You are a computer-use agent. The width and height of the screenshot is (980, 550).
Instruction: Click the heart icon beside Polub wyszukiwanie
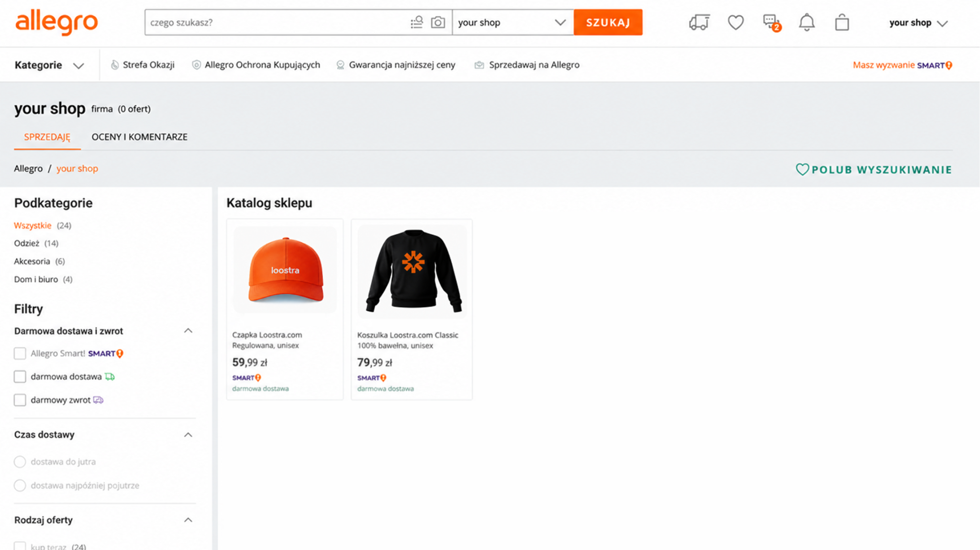click(802, 169)
